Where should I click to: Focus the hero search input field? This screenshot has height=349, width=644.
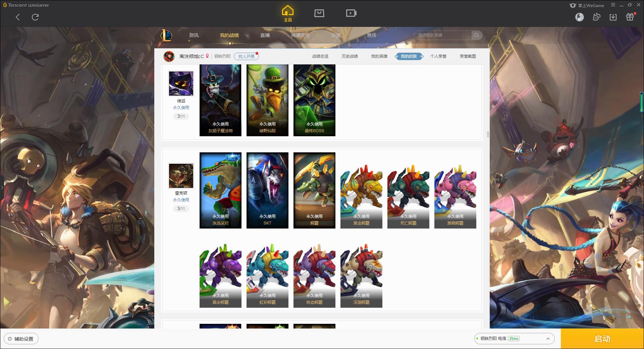[x=443, y=35]
